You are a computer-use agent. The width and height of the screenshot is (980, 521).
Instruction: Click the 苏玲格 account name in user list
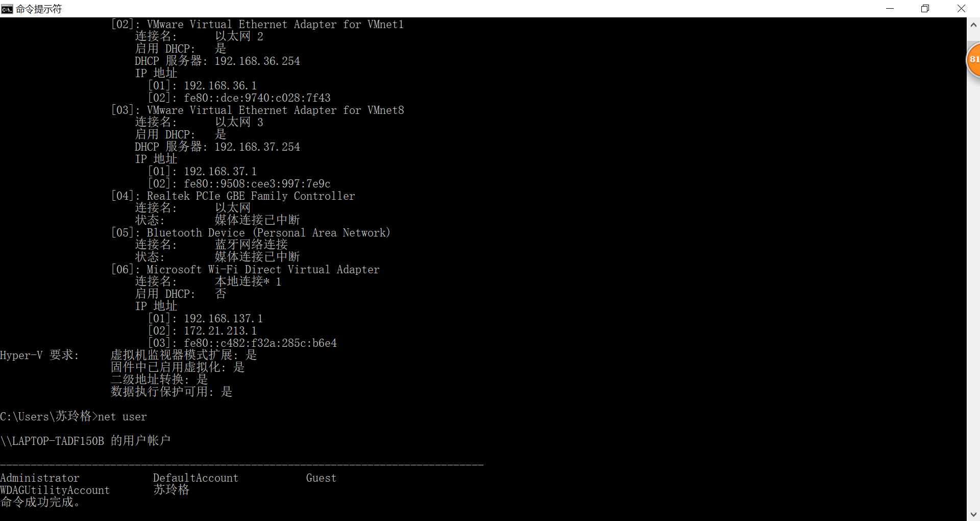pyautogui.click(x=171, y=490)
